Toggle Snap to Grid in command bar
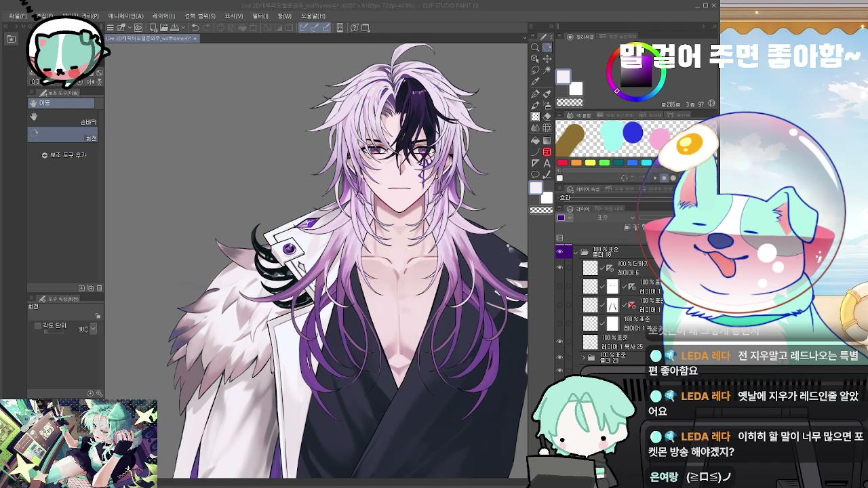This screenshot has height=488, width=868. [x=326, y=28]
